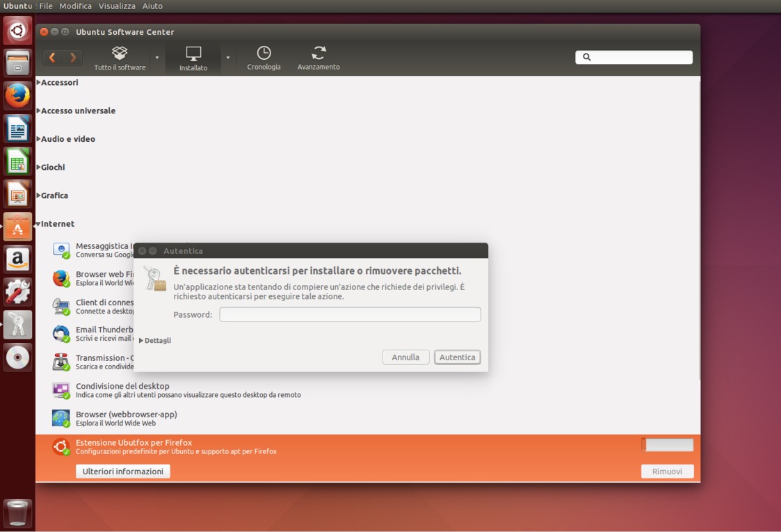Image resolution: width=781 pixels, height=532 pixels.
Task: Select Condivisione del desktop entry text
Action: (122, 386)
